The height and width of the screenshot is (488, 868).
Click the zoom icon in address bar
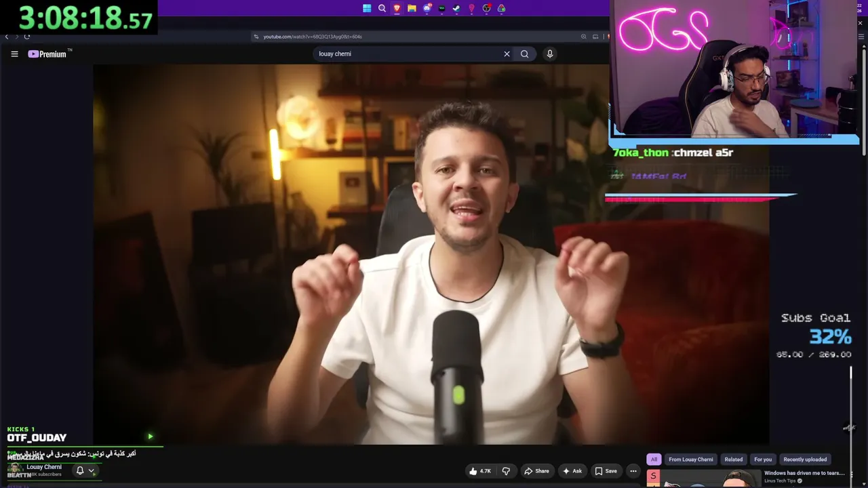tap(583, 37)
